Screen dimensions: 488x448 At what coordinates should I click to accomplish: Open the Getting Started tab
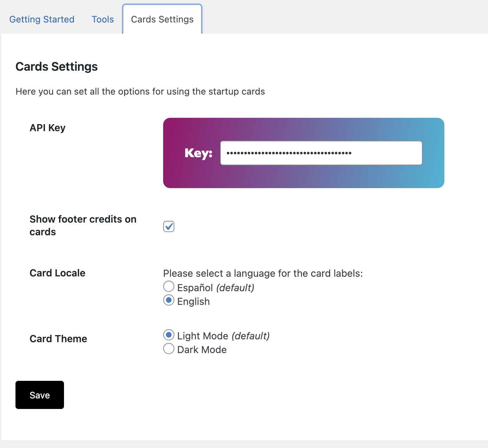[42, 19]
